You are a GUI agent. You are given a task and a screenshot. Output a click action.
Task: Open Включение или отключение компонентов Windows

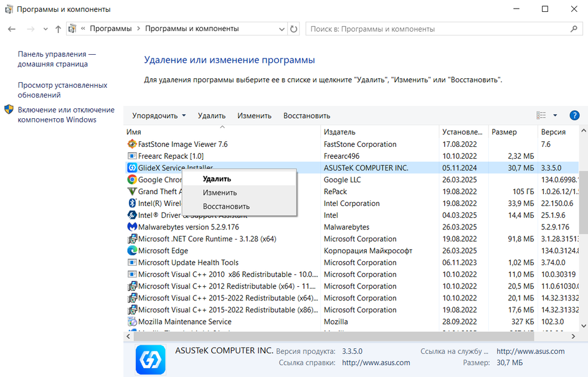(x=66, y=114)
